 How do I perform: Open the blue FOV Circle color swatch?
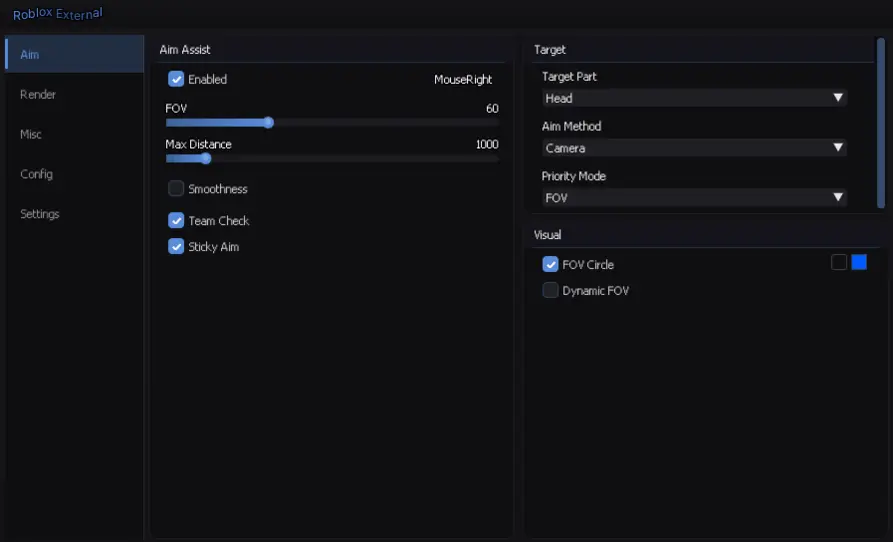coord(859,262)
